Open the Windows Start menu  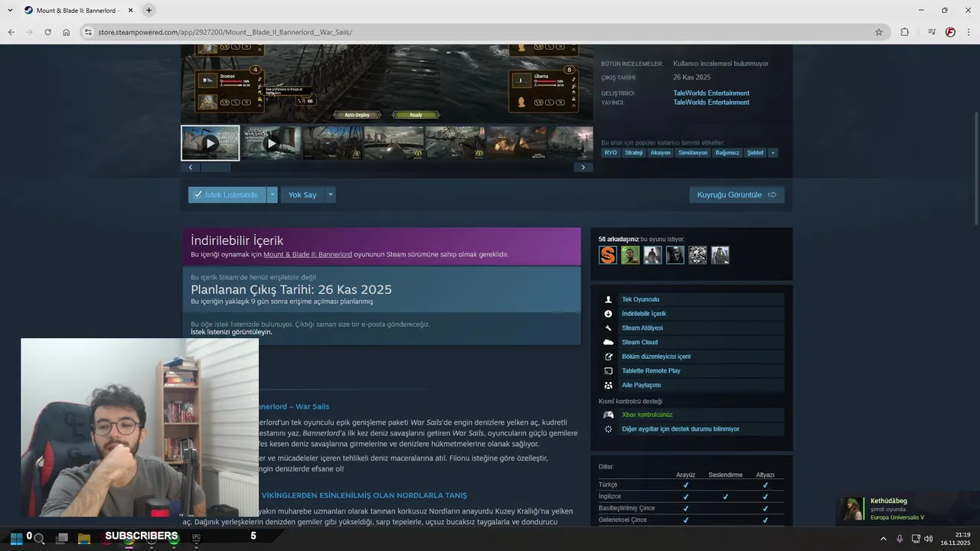pyautogui.click(x=15, y=538)
